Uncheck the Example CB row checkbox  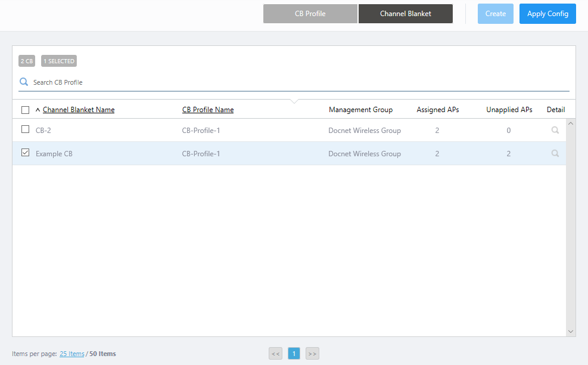point(25,153)
